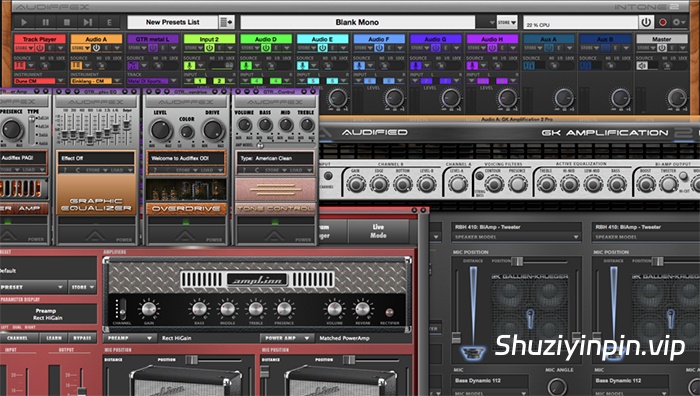Stop playback with the stop button
The image size is (700, 396).
(x=67, y=22)
